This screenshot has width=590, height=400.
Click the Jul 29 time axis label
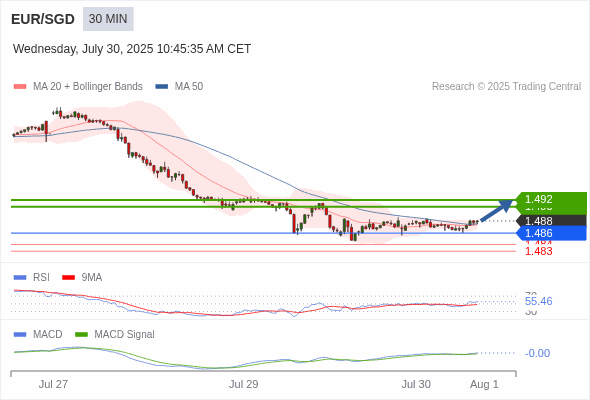click(244, 384)
